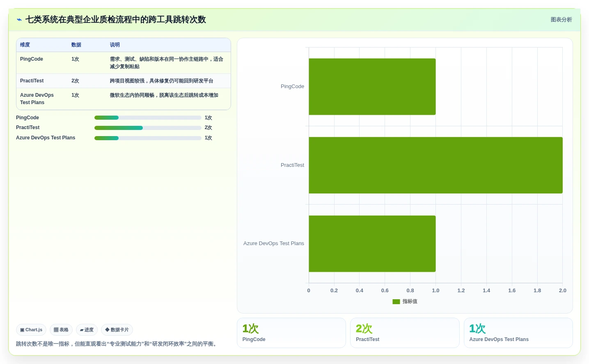Click the PractiTest label in the progress list
The width and height of the screenshot is (589, 364).
28,128
